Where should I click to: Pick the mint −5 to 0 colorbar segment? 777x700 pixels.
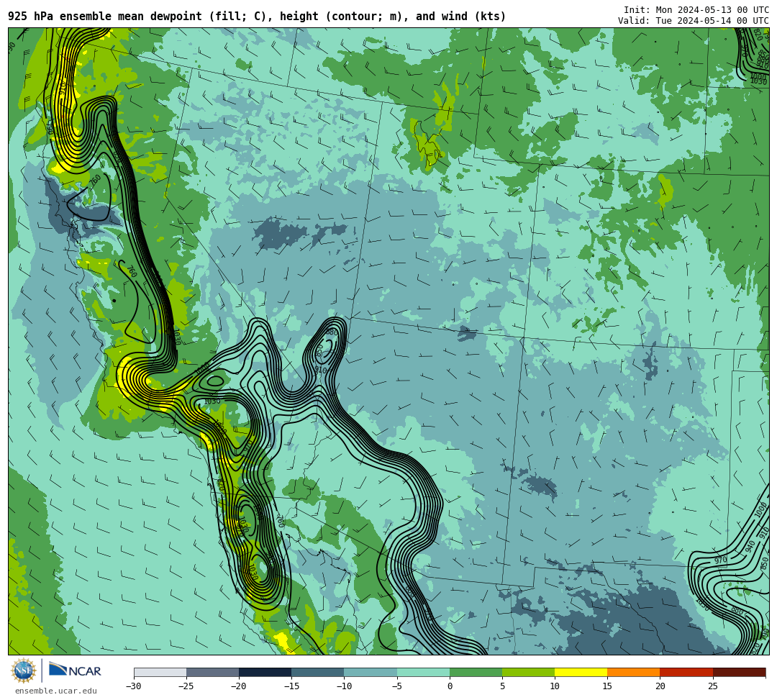(x=423, y=672)
